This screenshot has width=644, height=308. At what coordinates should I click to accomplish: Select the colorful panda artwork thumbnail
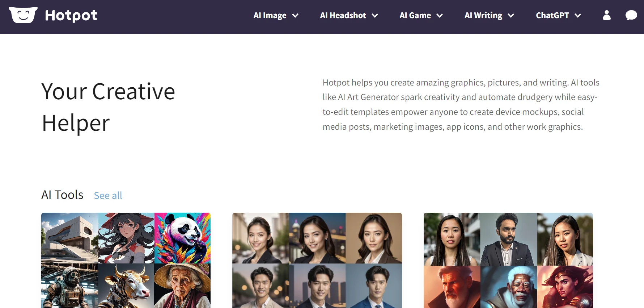182,238
